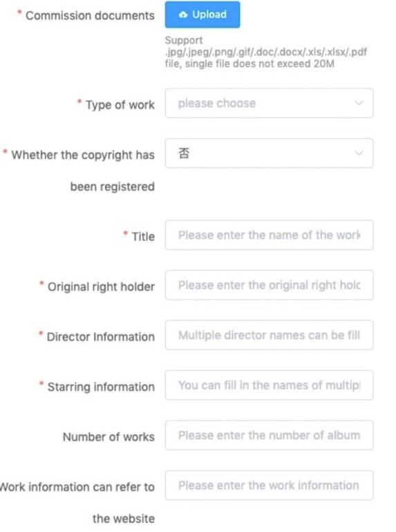The width and height of the screenshot is (396, 532).
Task: Click the Upload button for Commission documents
Action: [202, 15]
